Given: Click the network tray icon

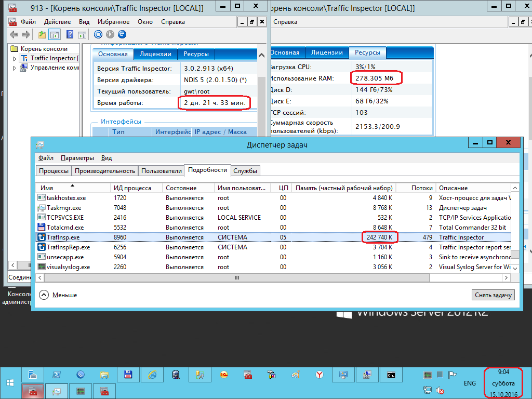Looking at the screenshot, I should coord(428,390).
